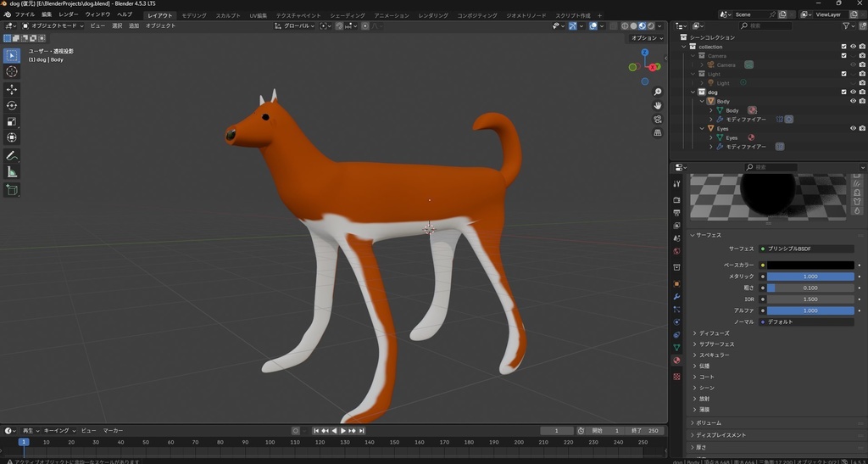Open the viewport Add menu
The height and width of the screenshot is (464, 868).
(x=134, y=26)
